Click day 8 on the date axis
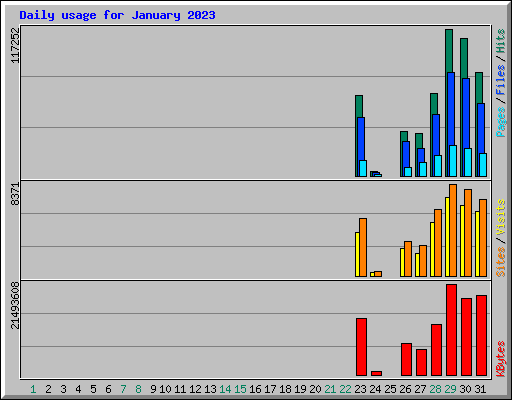The width and height of the screenshot is (512, 400). 138,389
